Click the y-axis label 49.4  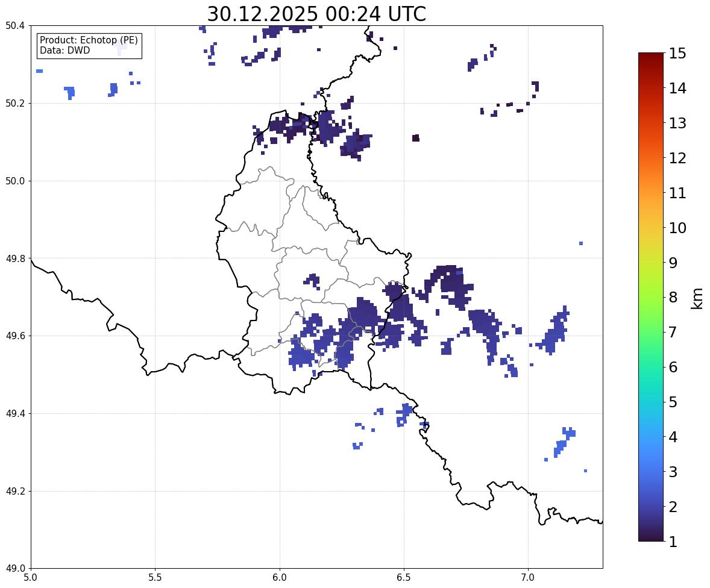click(x=15, y=414)
